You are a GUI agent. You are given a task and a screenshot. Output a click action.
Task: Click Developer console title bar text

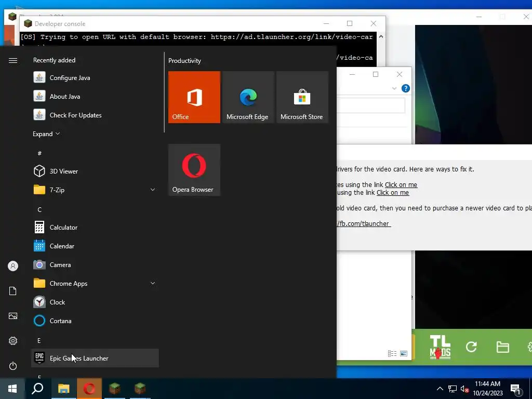(x=60, y=24)
